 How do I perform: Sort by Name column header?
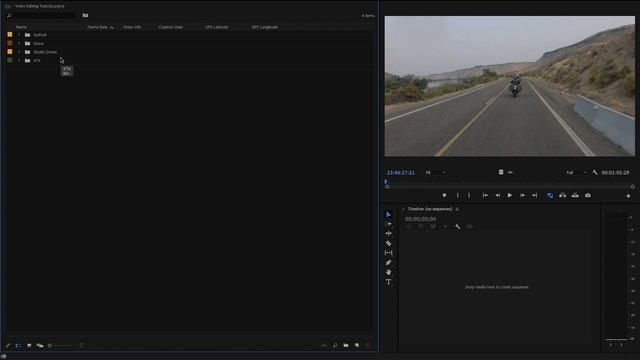tap(21, 27)
